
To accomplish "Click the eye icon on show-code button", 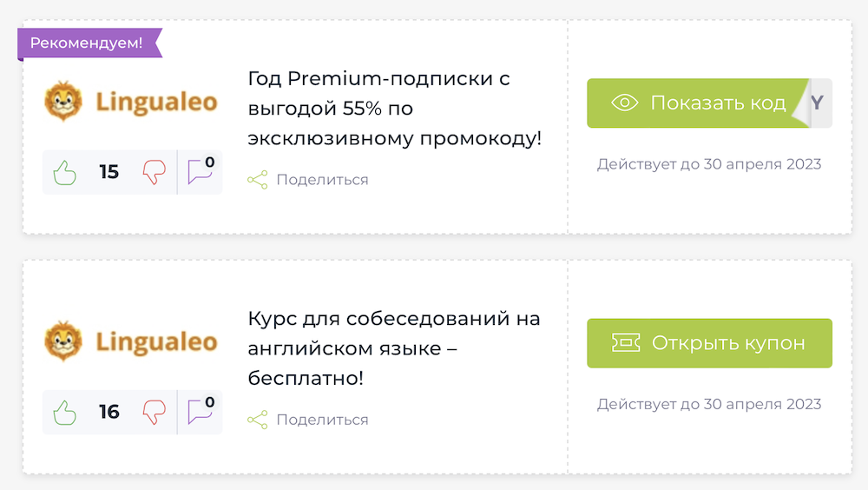I will pyautogui.click(x=624, y=103).
